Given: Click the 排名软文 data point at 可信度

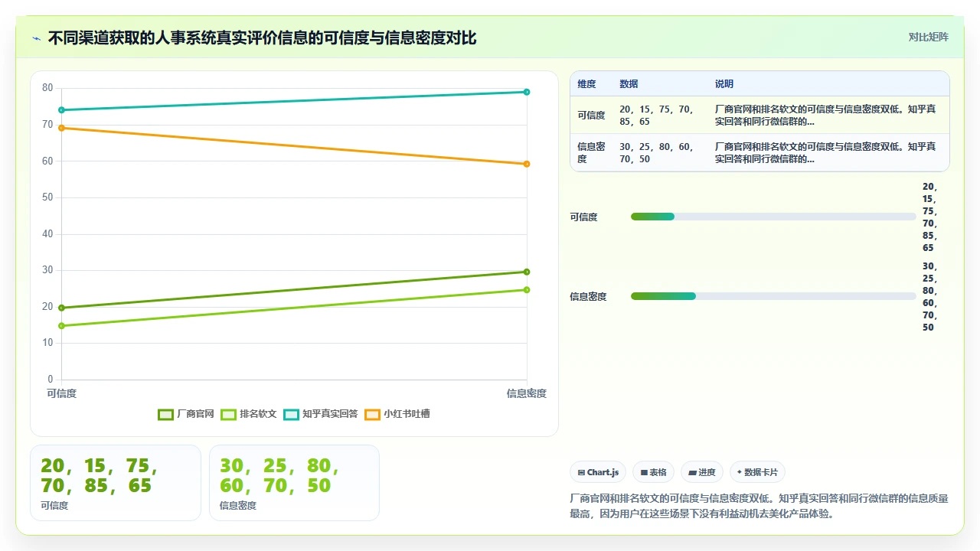Looking at the screenshot, I should coord(61,326).
